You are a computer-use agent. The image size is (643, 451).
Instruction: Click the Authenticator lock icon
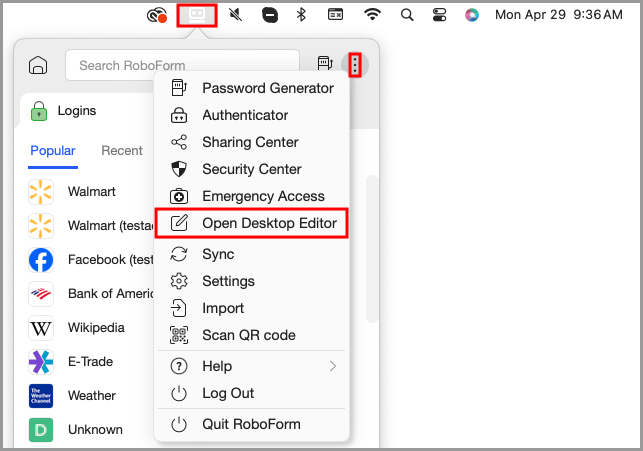click(179, 115)
